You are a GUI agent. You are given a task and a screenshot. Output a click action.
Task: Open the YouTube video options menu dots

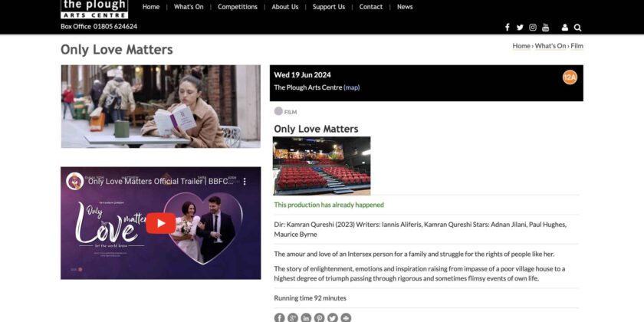click(x=245, y=181)
